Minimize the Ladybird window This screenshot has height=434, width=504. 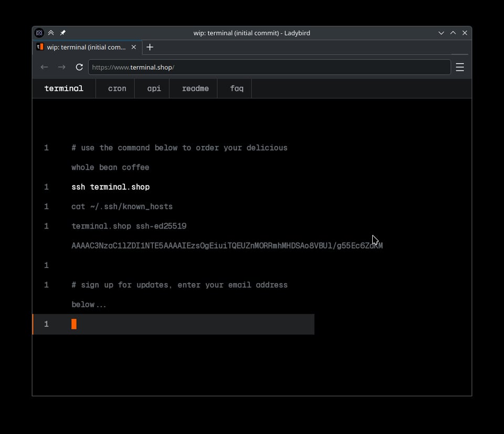(x=441, y=33)
